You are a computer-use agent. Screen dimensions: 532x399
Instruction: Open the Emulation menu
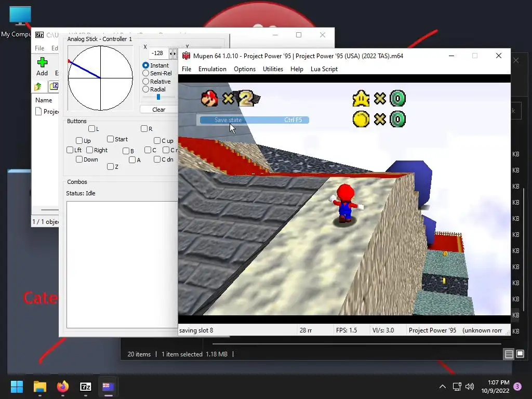(212, 69)
